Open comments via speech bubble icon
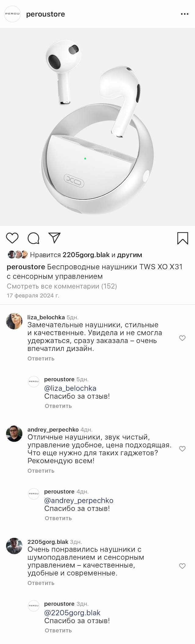This screenshot has height=644, width=195. [x=34, y=238]
